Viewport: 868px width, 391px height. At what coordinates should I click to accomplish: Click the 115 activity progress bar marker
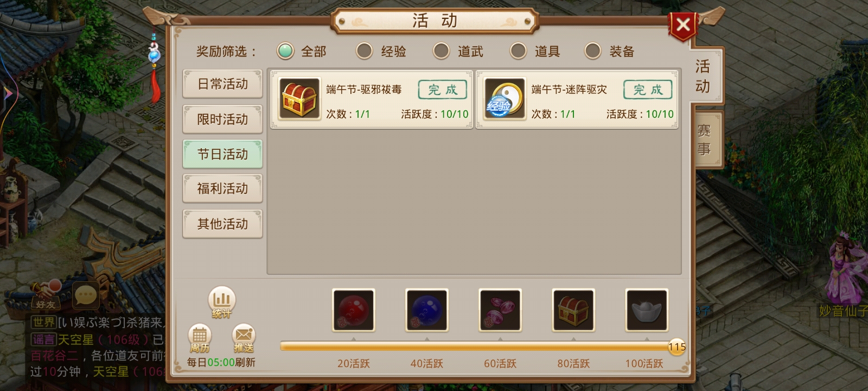(x=676, y=346)
